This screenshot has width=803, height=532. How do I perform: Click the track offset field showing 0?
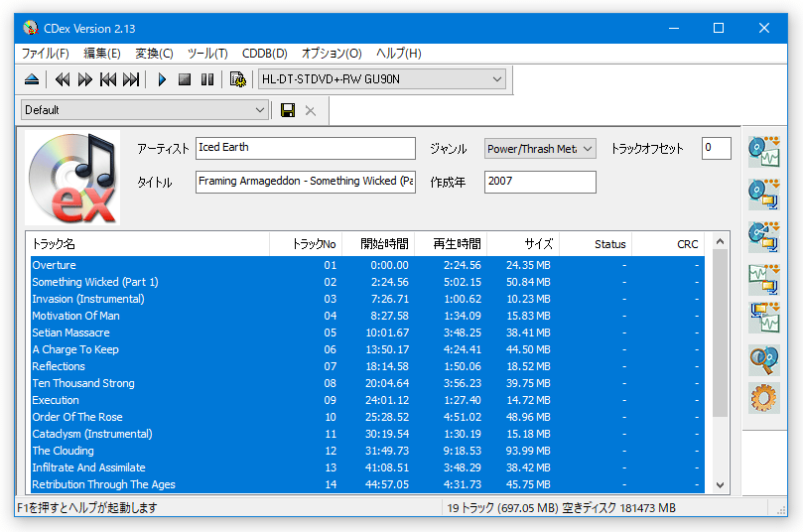pyautogui.click(x=716, y=148)
